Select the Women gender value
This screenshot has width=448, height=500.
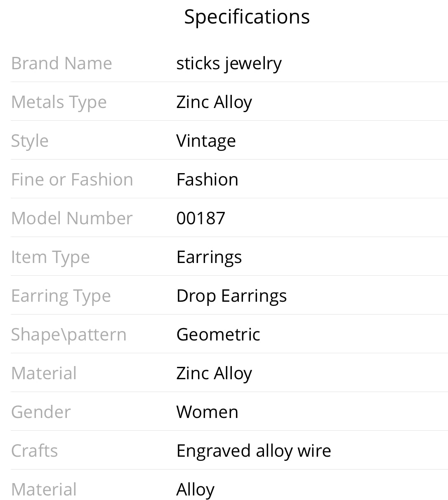click(x=207, y=412)
